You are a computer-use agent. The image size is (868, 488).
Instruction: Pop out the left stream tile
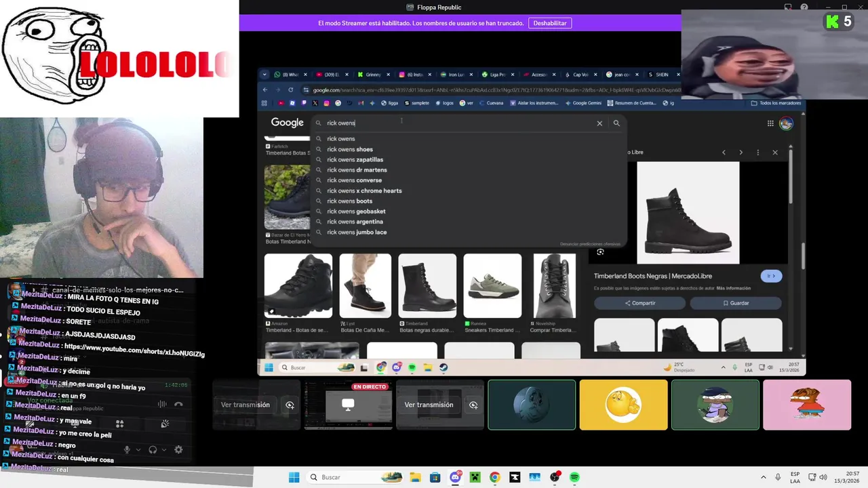tap(290, 405)
